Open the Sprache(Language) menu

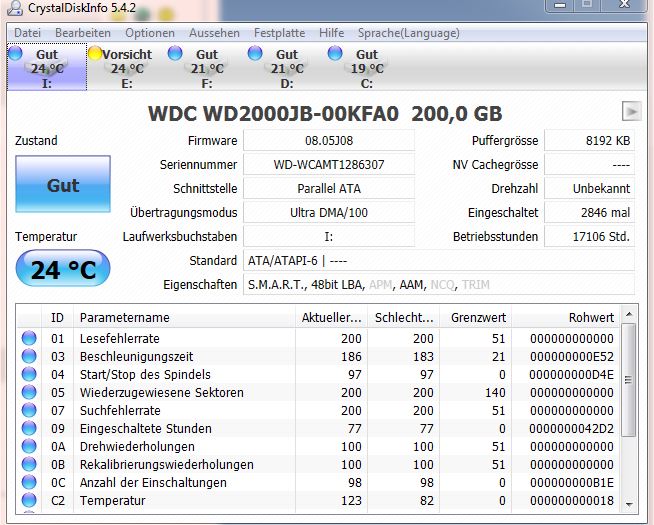click(409, 33)
